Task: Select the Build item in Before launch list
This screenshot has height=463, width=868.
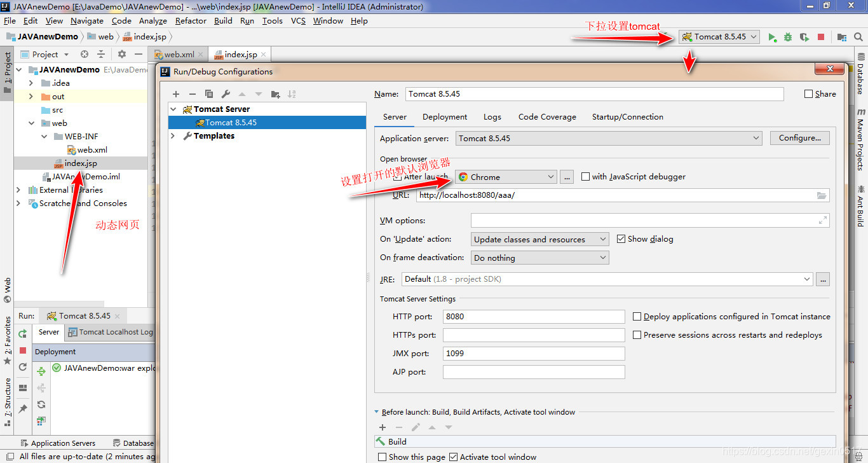Action: [x=605, y=441]
